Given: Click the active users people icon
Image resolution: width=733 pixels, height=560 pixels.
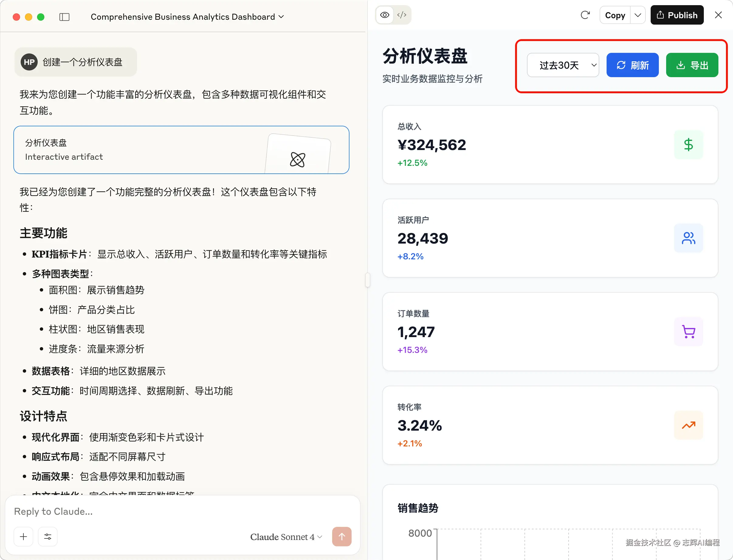Looking at the screenshot, I should pyautogui.click(x=688, y=238).
